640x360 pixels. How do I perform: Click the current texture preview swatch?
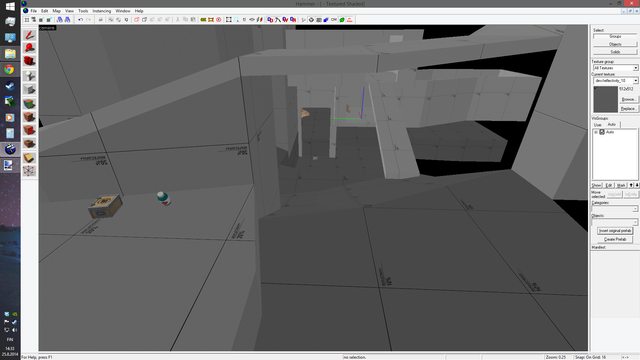point(605,99)
